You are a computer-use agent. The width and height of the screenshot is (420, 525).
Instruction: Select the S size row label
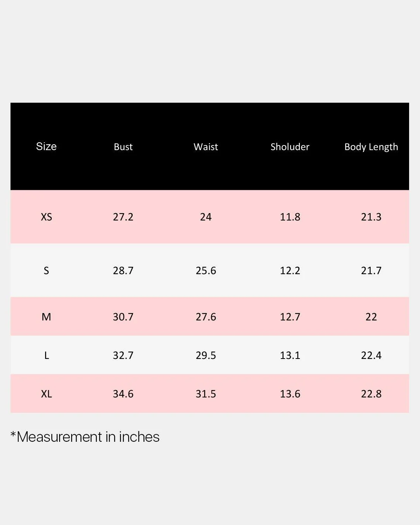click(x=46, y=271)
